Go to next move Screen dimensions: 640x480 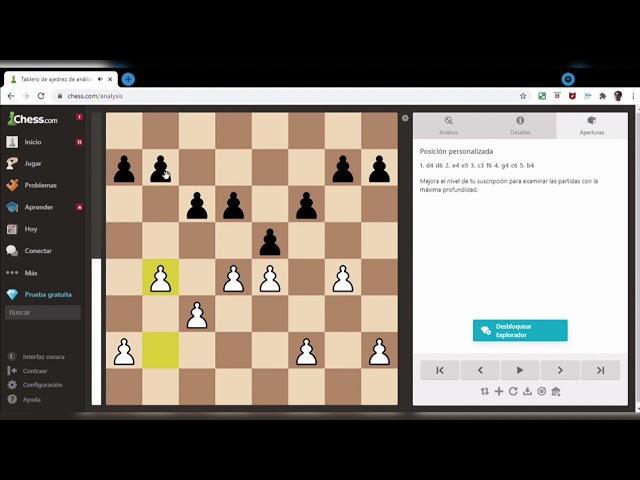[560, 370]
